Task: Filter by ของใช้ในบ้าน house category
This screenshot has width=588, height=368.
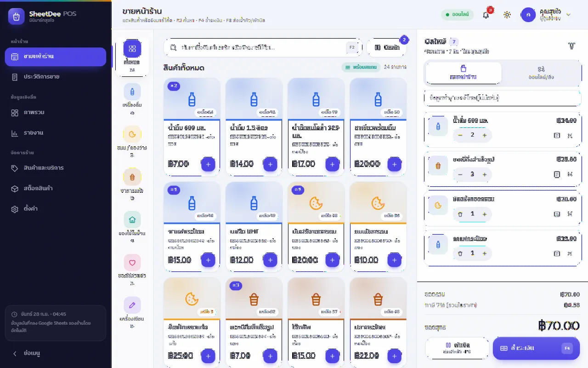Action: (x=132, y=226)
